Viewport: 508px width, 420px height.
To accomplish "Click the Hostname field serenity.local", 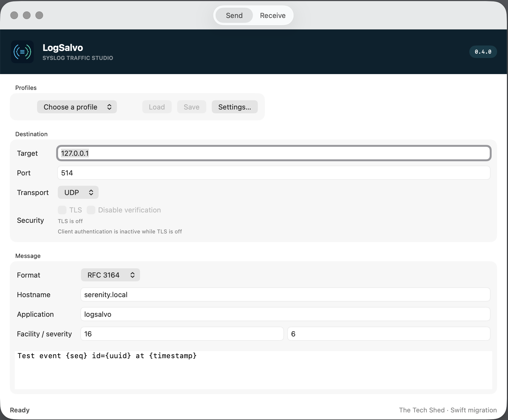I will tap(285, 294).
